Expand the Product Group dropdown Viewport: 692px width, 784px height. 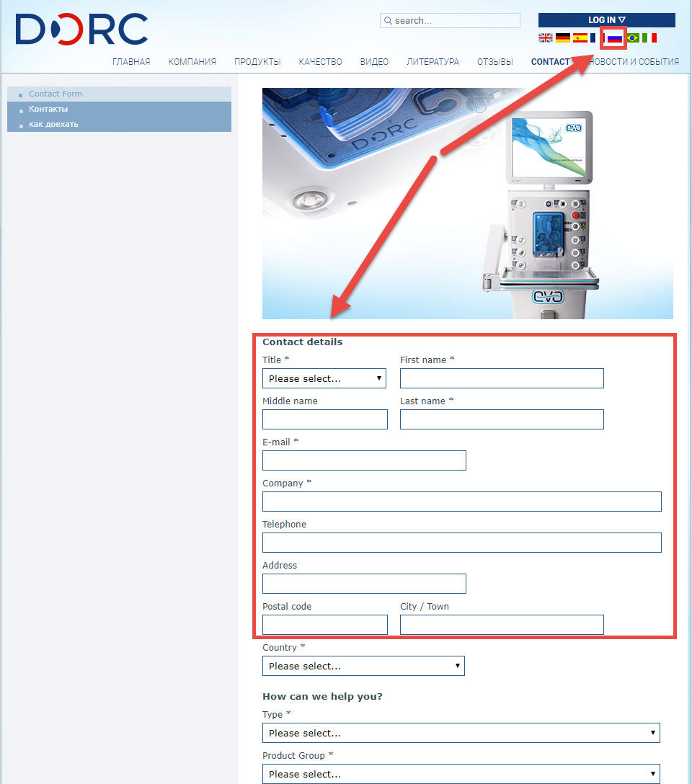coord(461,774)
